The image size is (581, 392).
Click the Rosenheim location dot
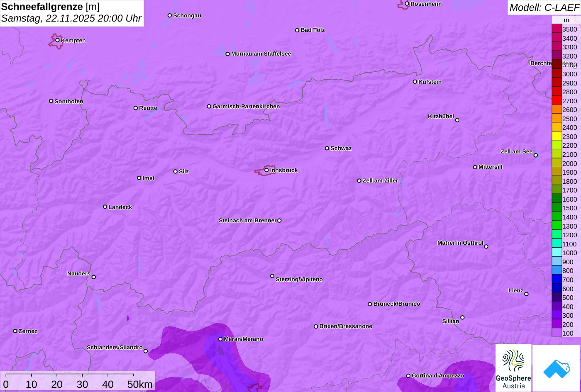[407, 4]
